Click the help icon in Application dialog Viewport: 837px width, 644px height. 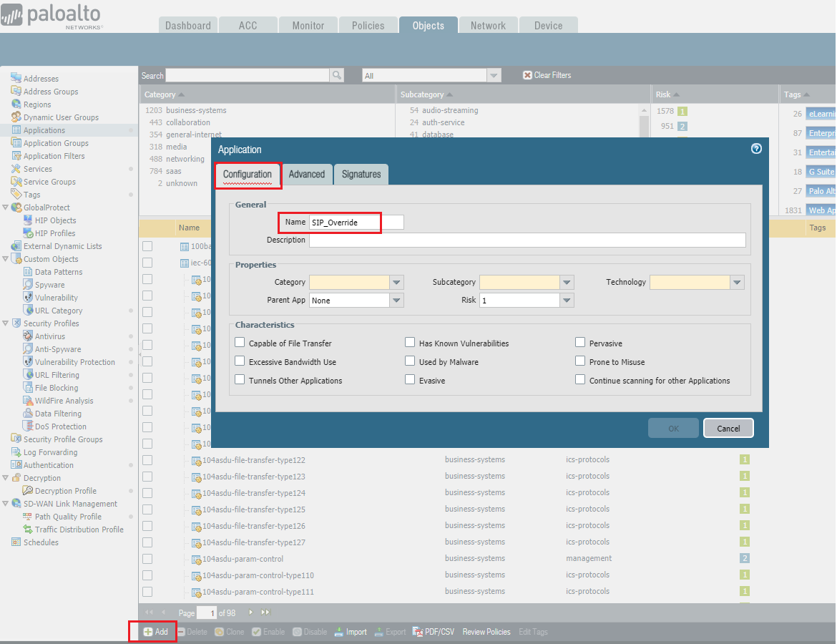[756, 149]
